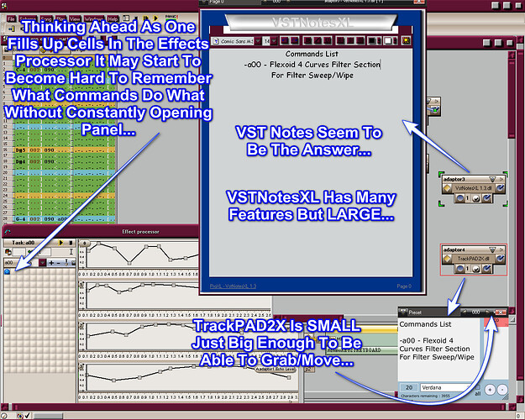Click the checkmark icon in bottom status bar
Screen dimensions: 525x420
28,416
